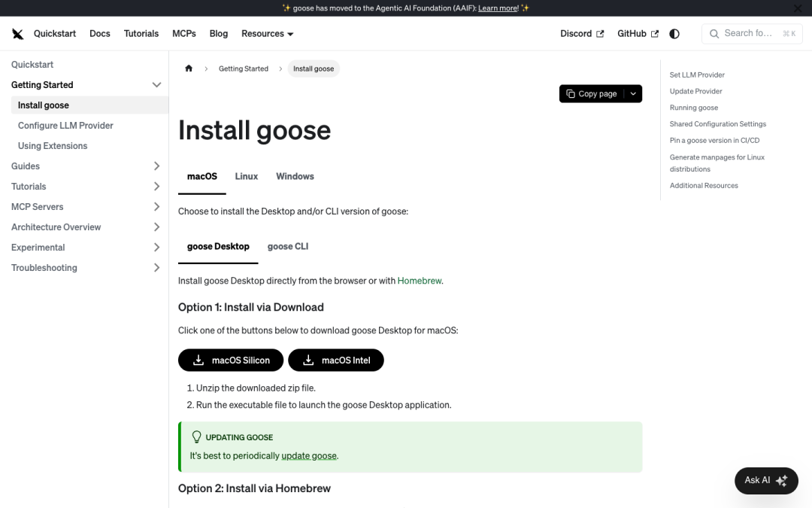Expand the MCP Servers sidebar section
Viewport: 812px width, 508px height.
[x=156, y=207]
